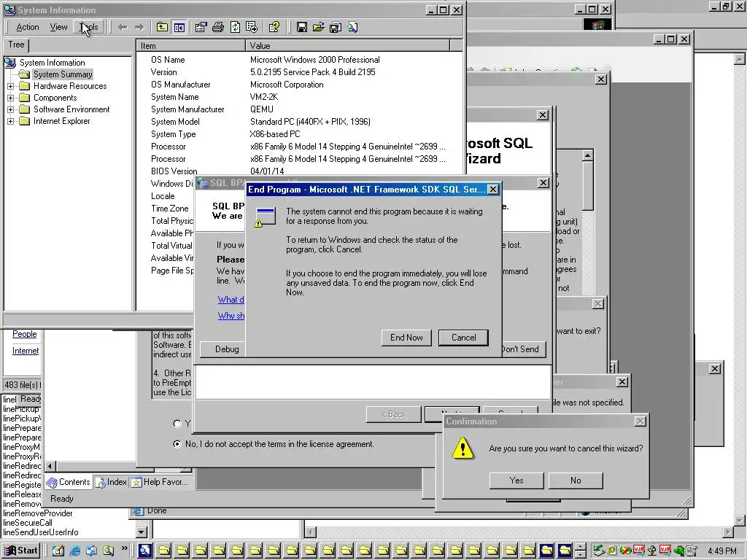
Task: Select the No, I do not accept radio button
Action: (177, 444)
